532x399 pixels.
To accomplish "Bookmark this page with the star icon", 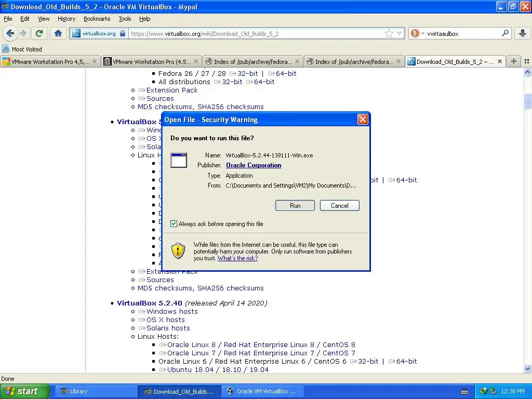I will [389, 33].
